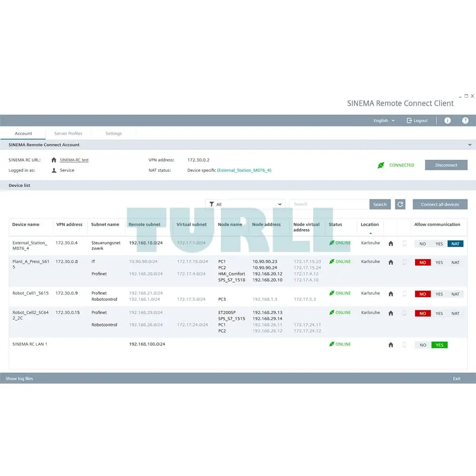Click the refresh device list icon
476x476 pixels.
(400, 204)
